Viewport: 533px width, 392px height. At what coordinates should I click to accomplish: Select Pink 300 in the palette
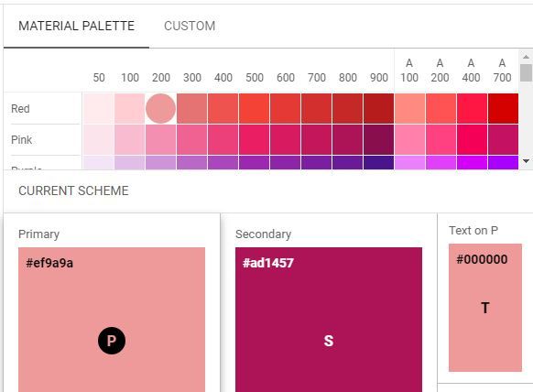[x=191, y=139]
